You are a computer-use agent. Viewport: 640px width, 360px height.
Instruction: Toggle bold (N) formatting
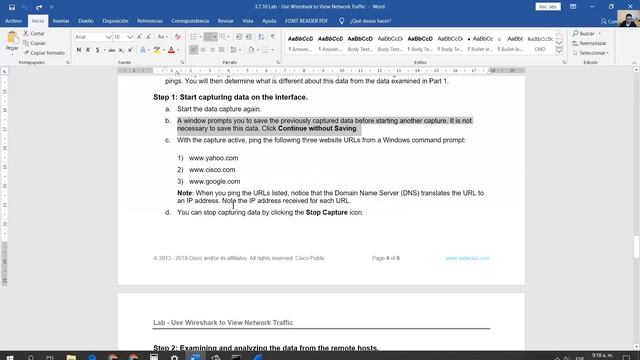point(79,50)
